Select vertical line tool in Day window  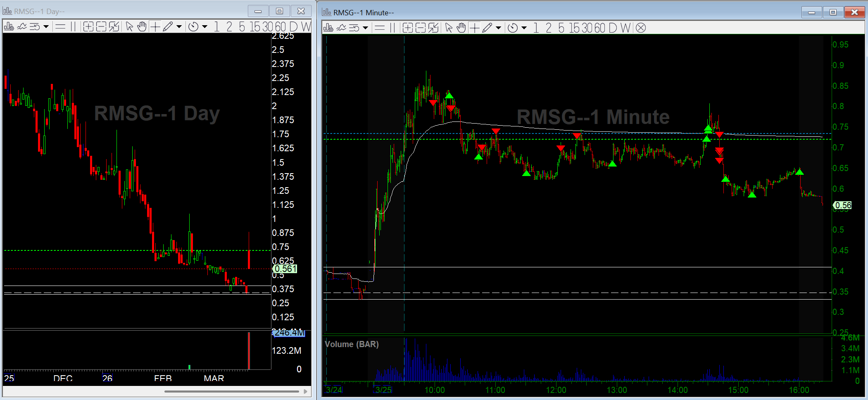[73, 27]
